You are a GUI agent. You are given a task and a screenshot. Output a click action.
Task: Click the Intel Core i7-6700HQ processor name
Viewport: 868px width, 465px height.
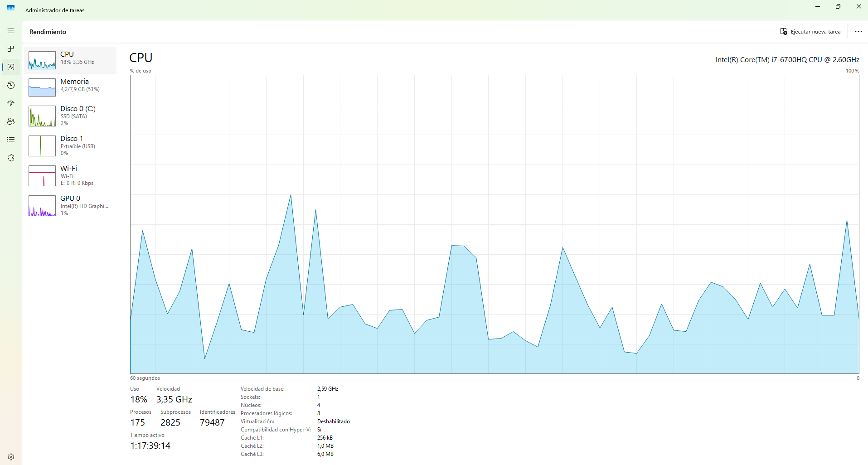[787, 60]
